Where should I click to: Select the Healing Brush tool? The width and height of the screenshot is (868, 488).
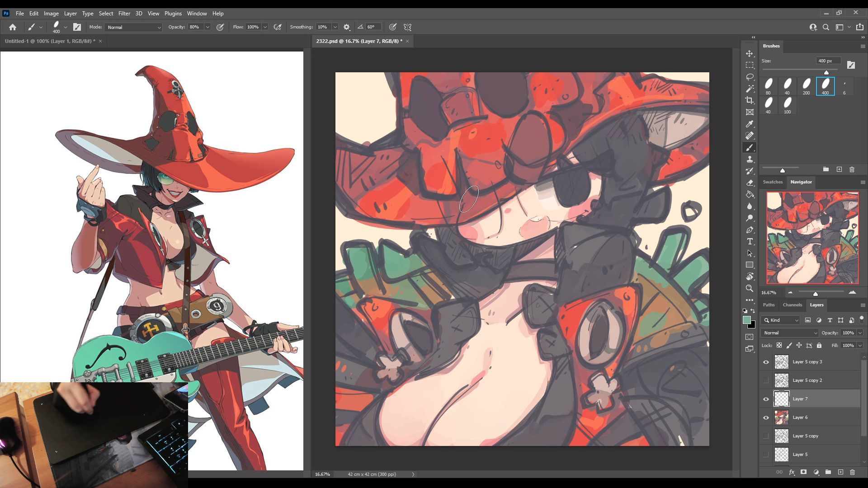750,136
